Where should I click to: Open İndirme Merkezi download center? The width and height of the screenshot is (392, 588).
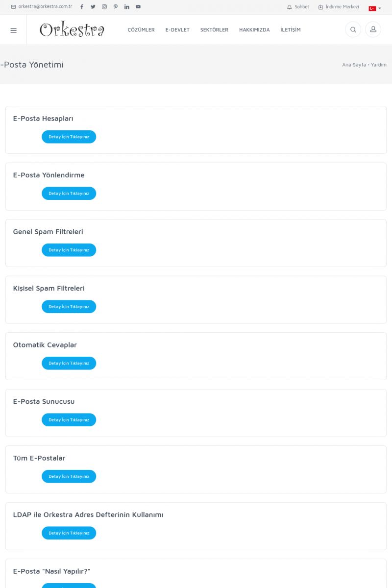(x=339, y=7)
